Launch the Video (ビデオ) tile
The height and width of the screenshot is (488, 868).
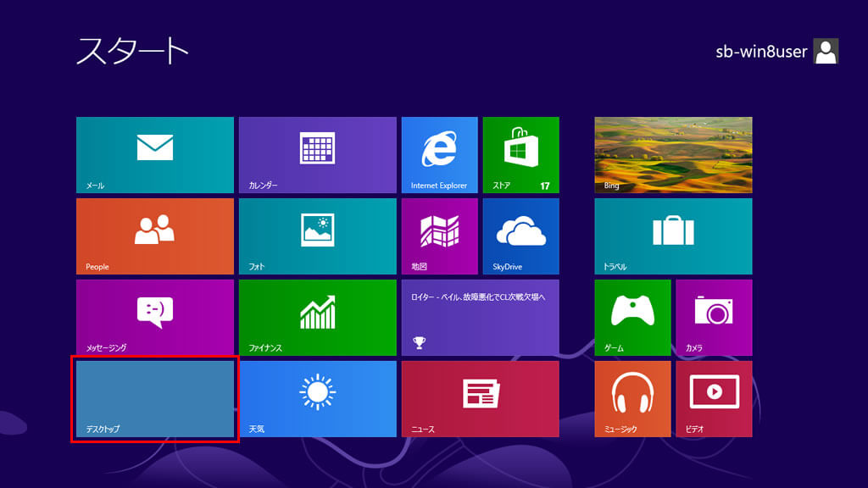[x=714, y=398]
